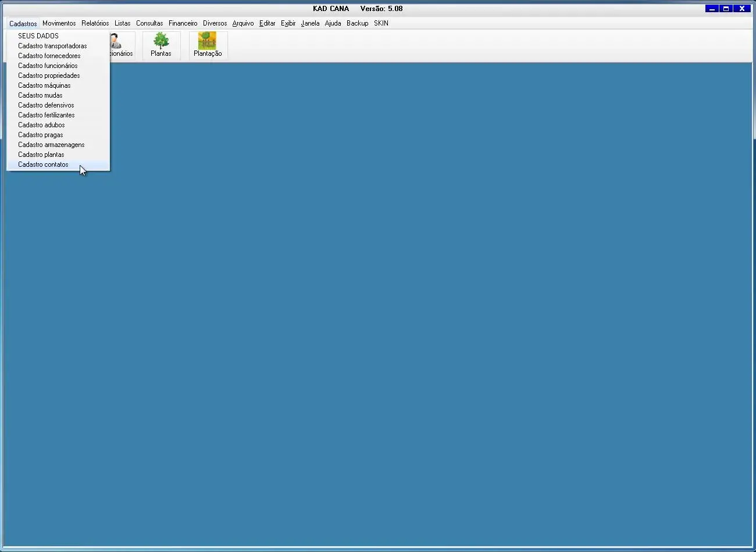The height and width of the screenshot is (552, 756).
Task: Open the Listas menu
Action: pos(123,23)
